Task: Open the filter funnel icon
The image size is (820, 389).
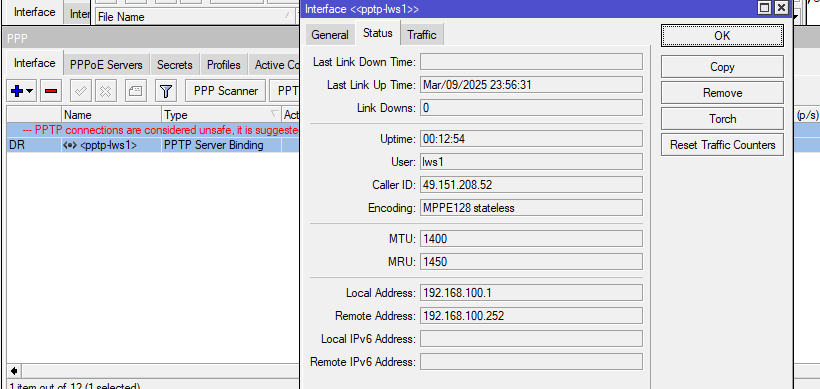Action: click(x=166, y=91)
